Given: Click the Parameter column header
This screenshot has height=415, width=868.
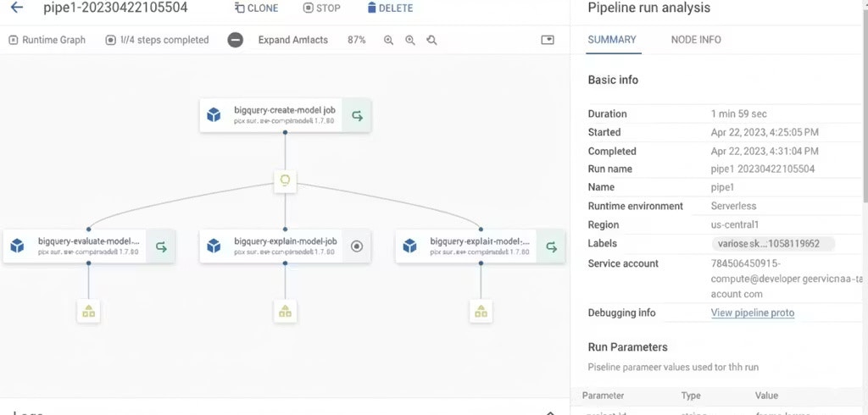Looking at the screenshot, I should (603, 396).
